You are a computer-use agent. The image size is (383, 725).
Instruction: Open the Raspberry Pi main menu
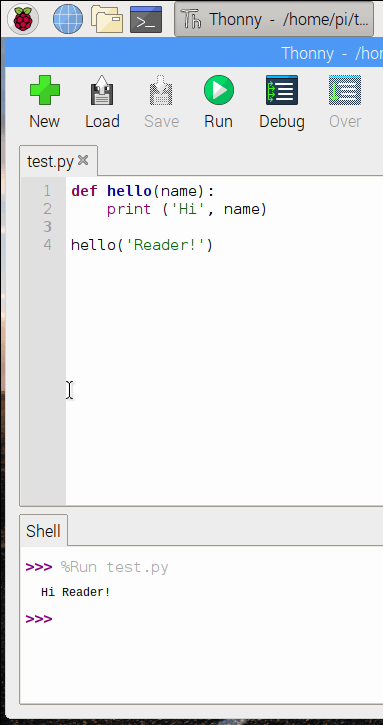[23, 19]
